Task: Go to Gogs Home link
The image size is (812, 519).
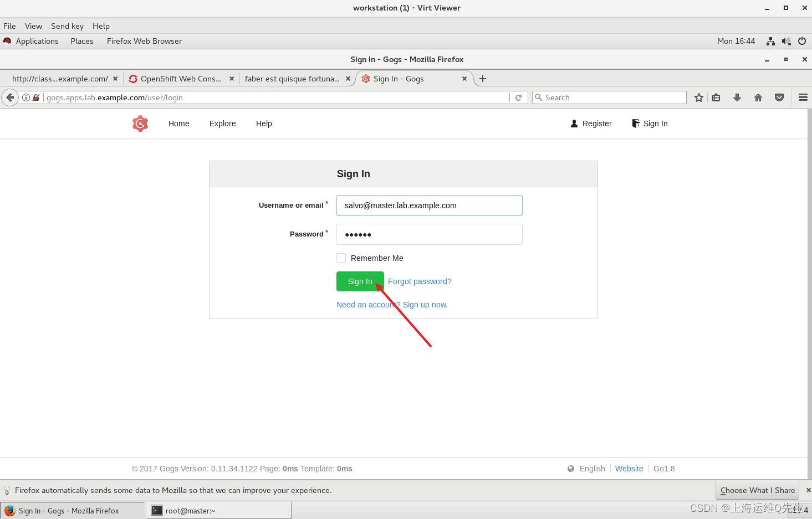Action: [x=179, y=124]
